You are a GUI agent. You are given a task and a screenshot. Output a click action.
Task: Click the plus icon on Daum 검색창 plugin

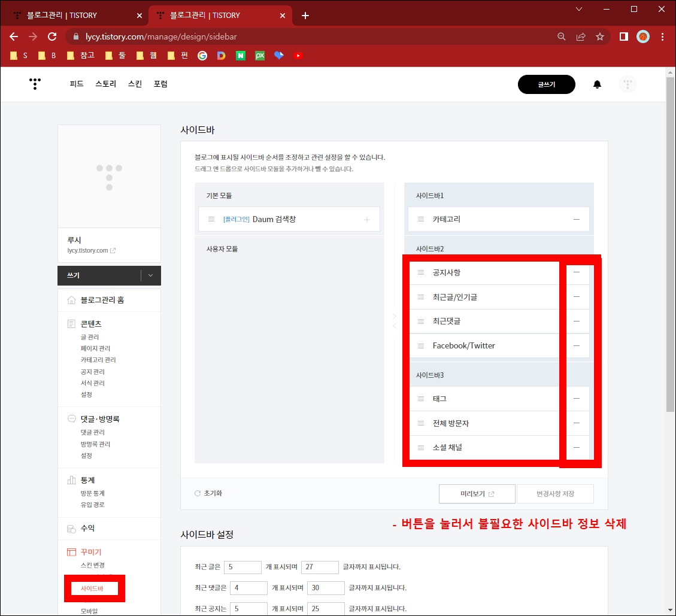pos(366,219)
